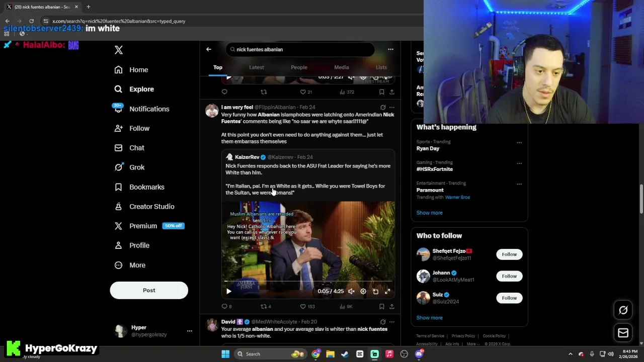The height and width of the screenshot is (362, 644).
Task: Open options for Paramount trend
Action: 519,184
